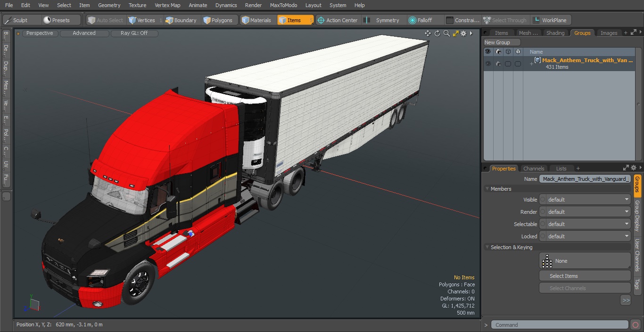Maximize the Properties panel

[x=626, y=168]
